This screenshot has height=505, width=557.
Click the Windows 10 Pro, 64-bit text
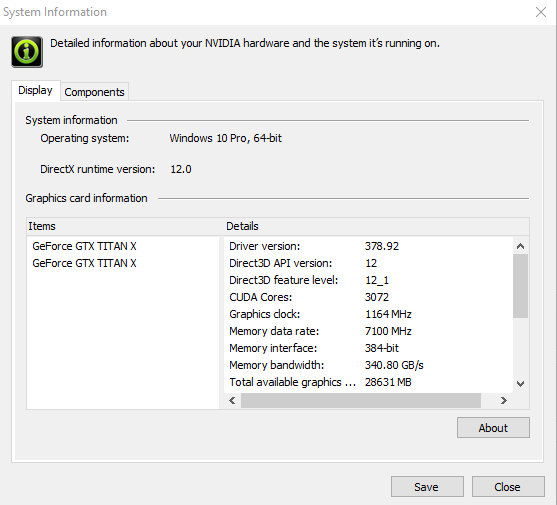pos(226,138)
